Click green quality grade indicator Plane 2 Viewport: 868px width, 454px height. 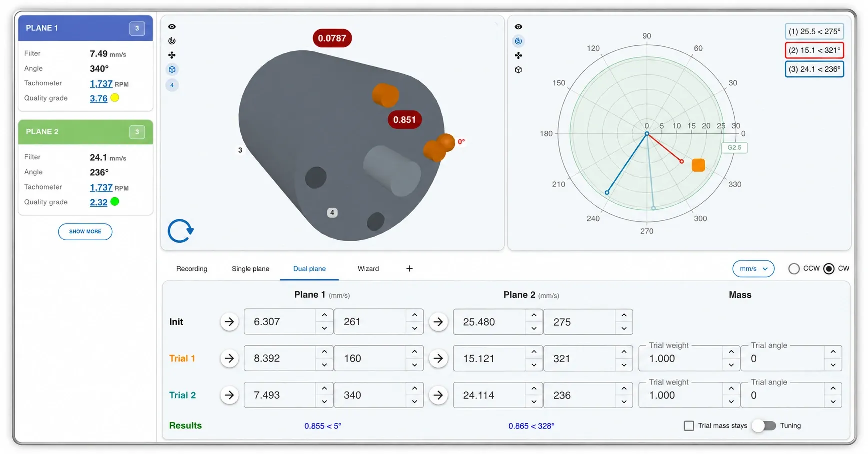115,202
